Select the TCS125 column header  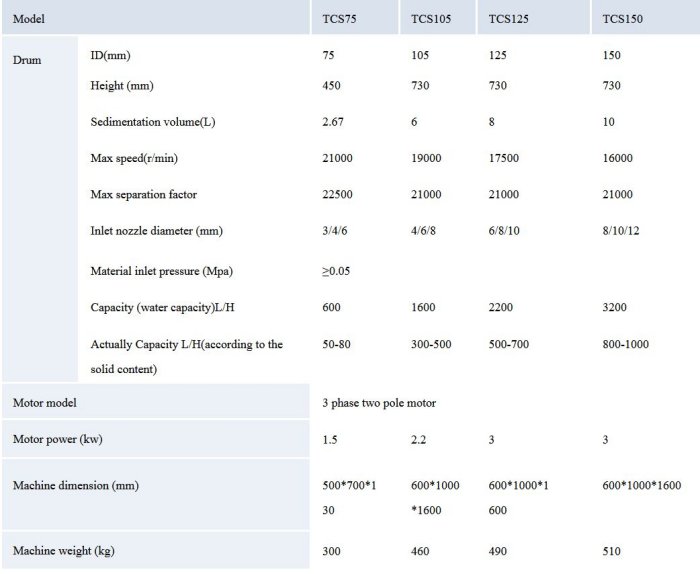[509, 19]
